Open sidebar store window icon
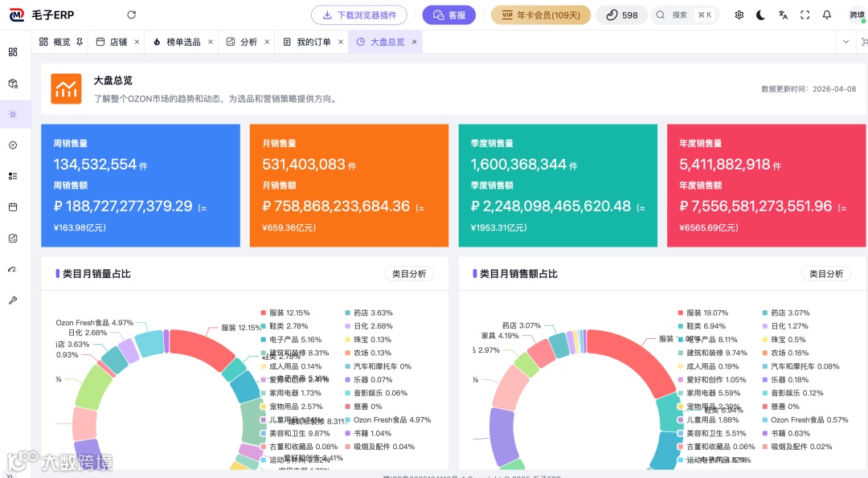 coord(13,207)
